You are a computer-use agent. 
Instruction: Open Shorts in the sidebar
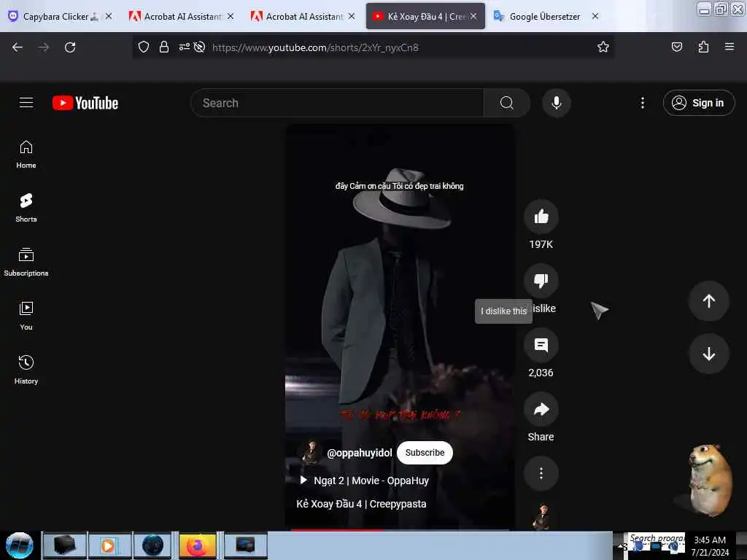tap(26, 208)
